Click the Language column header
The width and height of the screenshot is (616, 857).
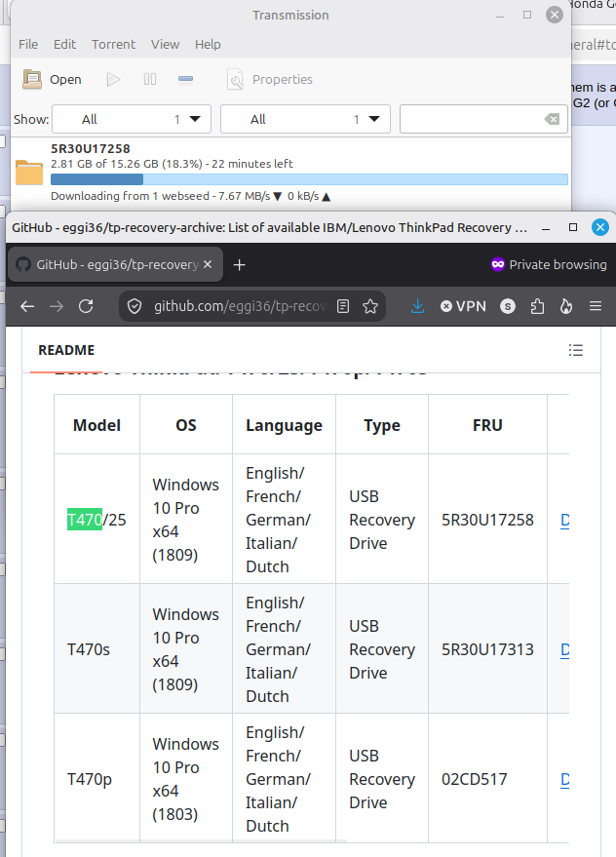tap(284, 425)
